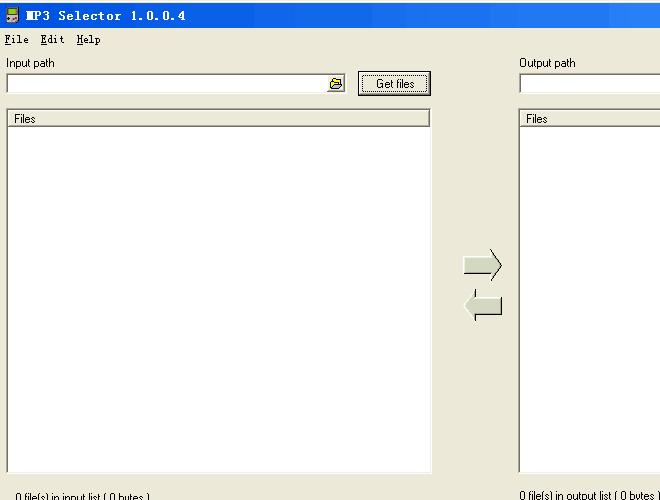Click the input list file count status text
Screen dimensions: 660x500
click(x=82, y=495)
